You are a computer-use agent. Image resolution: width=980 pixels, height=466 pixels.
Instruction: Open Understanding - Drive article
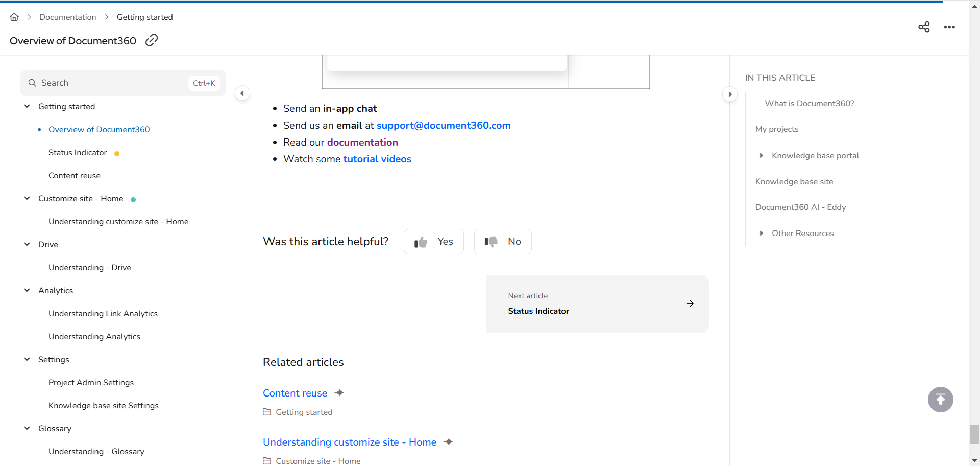pos(90,267)
